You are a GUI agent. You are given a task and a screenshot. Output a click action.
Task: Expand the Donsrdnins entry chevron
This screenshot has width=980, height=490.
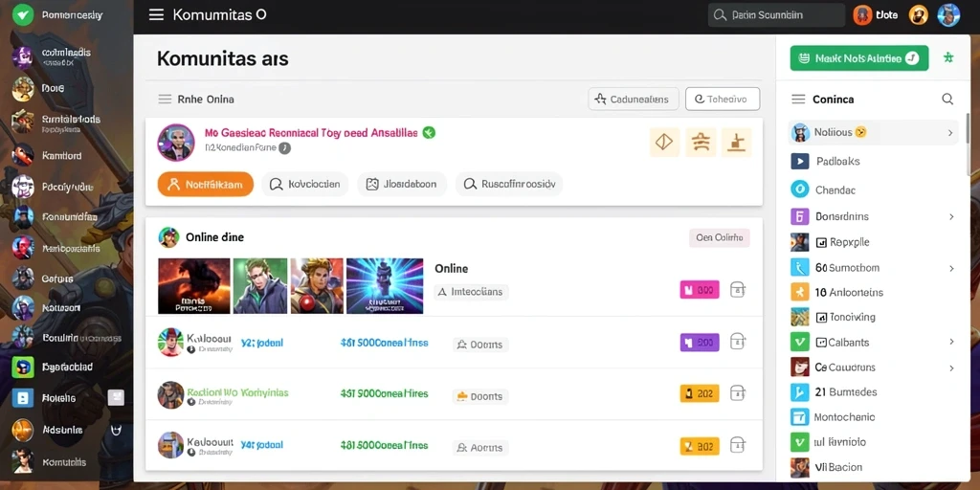[x=951, y=217]
